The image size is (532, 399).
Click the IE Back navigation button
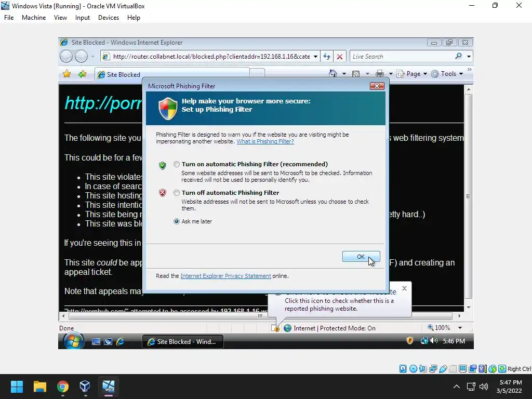[x=66, y=56]
